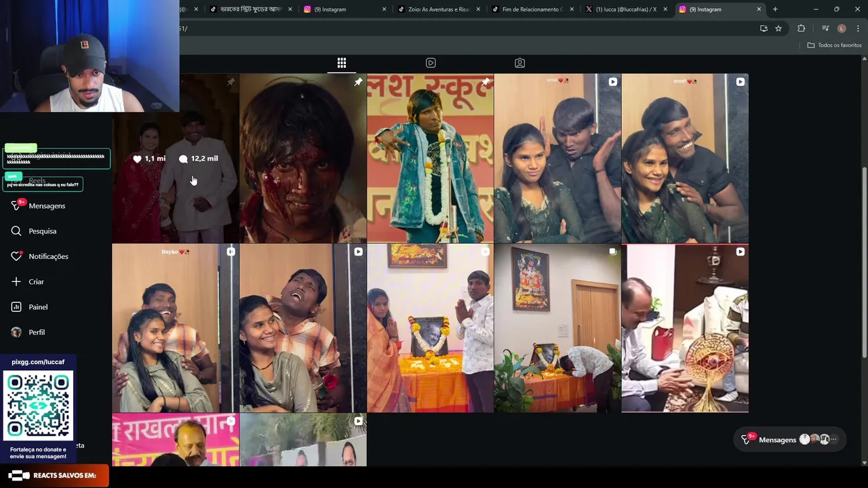Open the reel with man raising hand
This screenshot has height=488, width=868.
pyautogui.click(x=557, y=158)
